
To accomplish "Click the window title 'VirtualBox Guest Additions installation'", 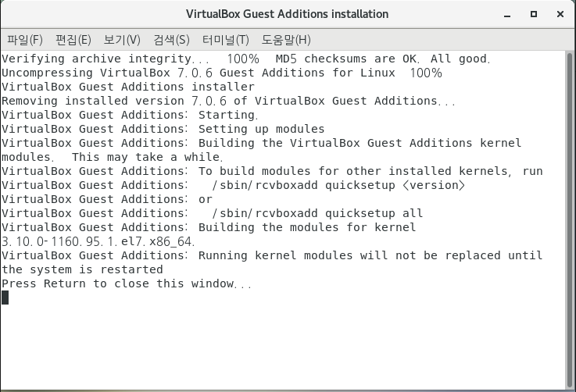I will click(287, 14).
